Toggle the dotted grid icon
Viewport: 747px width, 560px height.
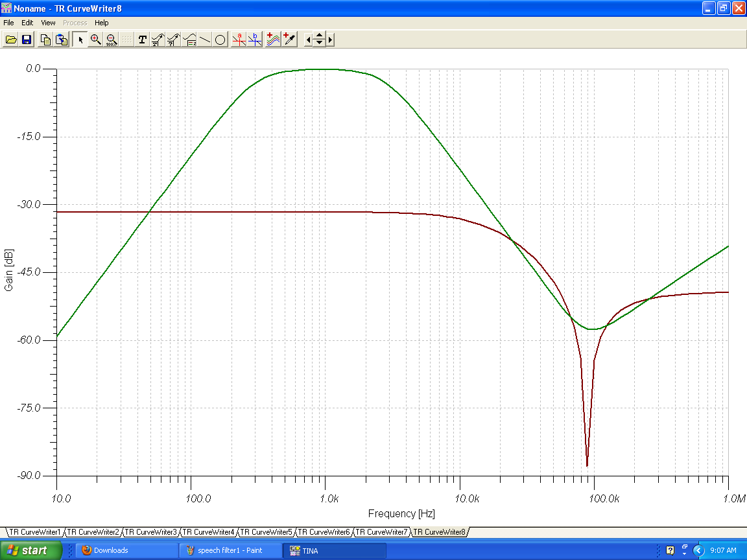coord(126,40)
